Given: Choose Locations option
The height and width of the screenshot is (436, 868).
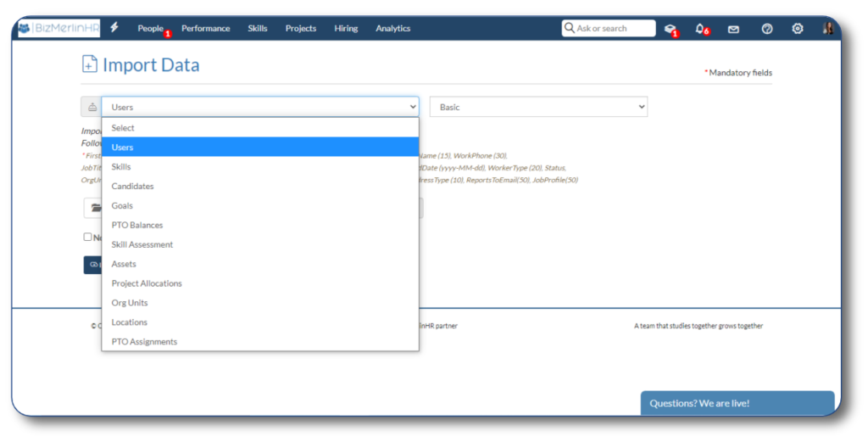Looking at the screenshot, I should [x=260, y=321].
